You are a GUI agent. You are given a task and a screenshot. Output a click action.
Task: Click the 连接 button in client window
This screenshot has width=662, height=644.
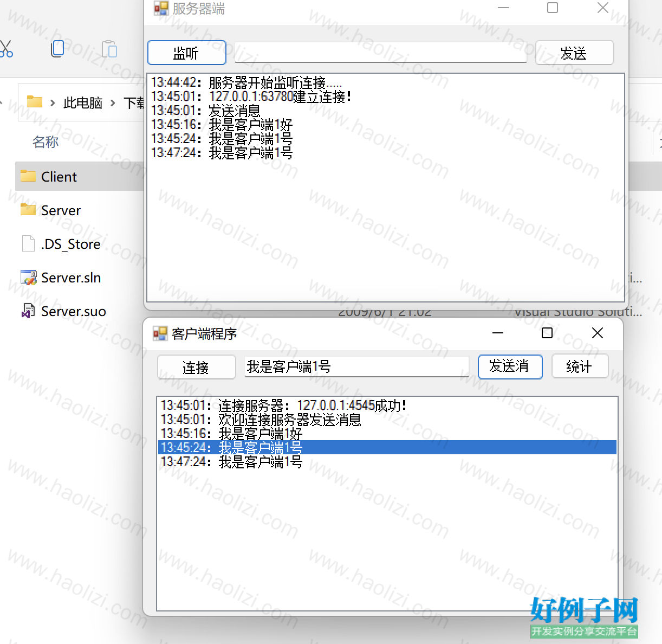(x=196, y=368)
